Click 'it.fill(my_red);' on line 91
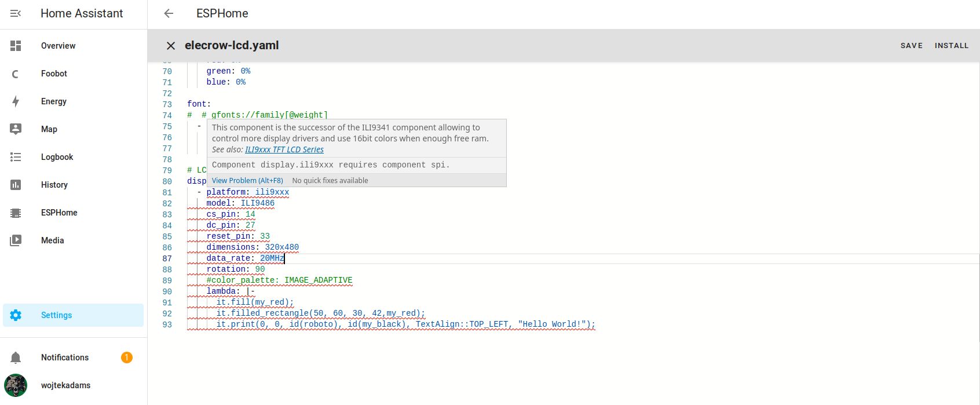 255,302
